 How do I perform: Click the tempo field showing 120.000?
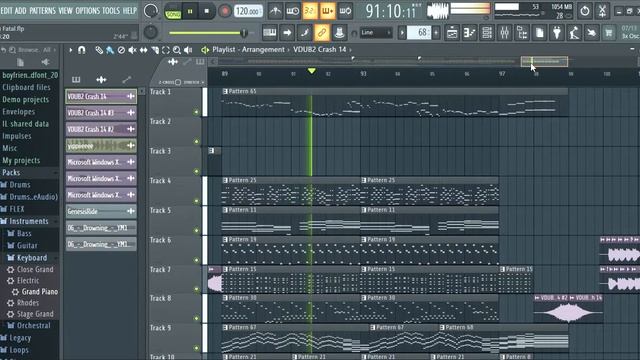pos(248,11)
